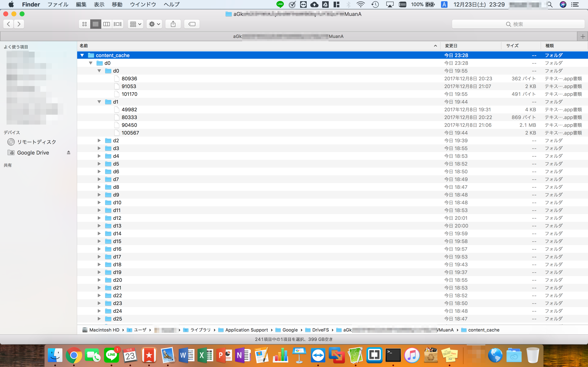Screen dimensions: 588x367
Task: Go back with the back arrow
Action: (9, 24)
